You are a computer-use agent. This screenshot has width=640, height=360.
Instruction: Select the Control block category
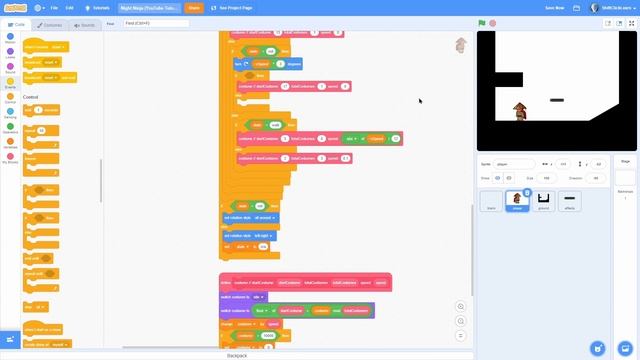pos(10,99)
